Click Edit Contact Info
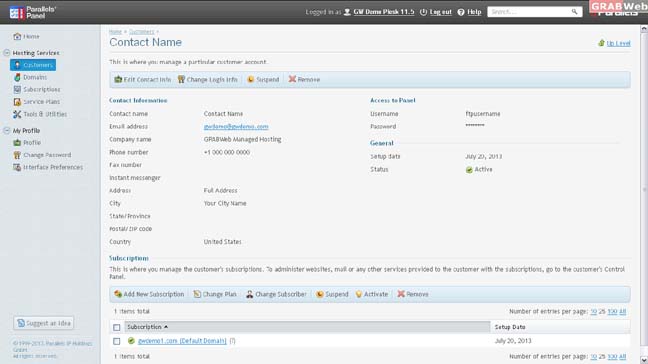648x364 pixels. pyautogui.click(x=143, y=79)
